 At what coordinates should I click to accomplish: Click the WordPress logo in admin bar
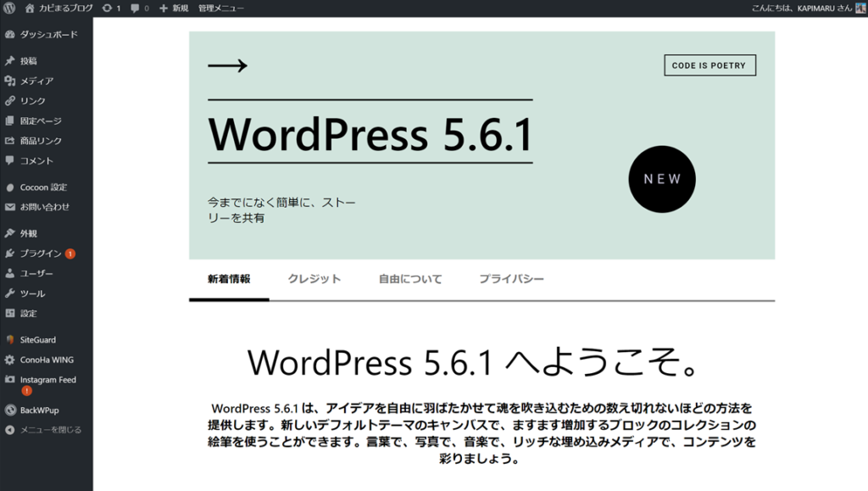tap(8, 8)
